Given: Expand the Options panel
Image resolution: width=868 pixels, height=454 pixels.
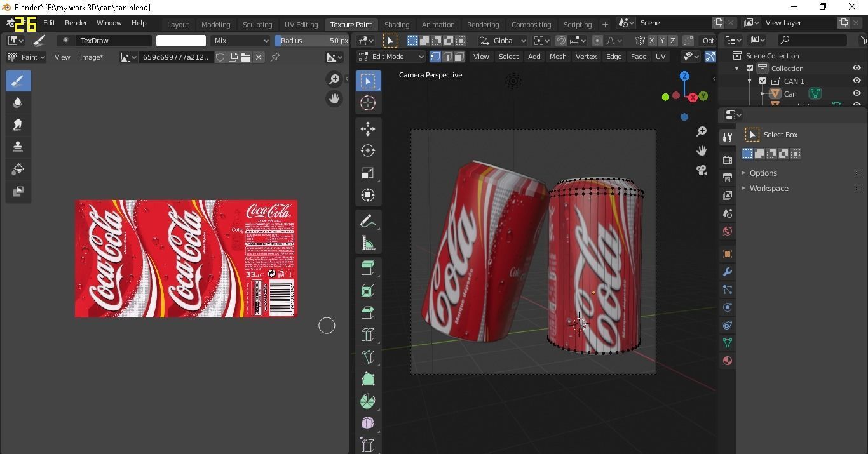Looking at the screenshot, I should click(763, 173).
